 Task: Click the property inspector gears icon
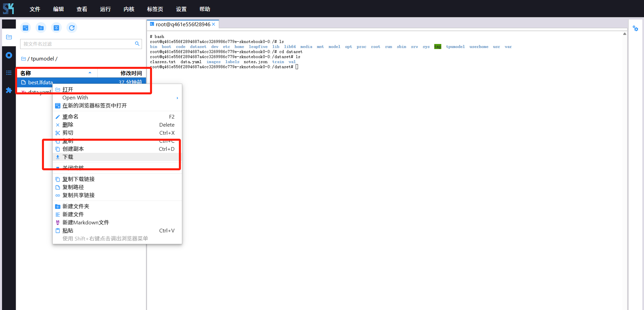635,29
